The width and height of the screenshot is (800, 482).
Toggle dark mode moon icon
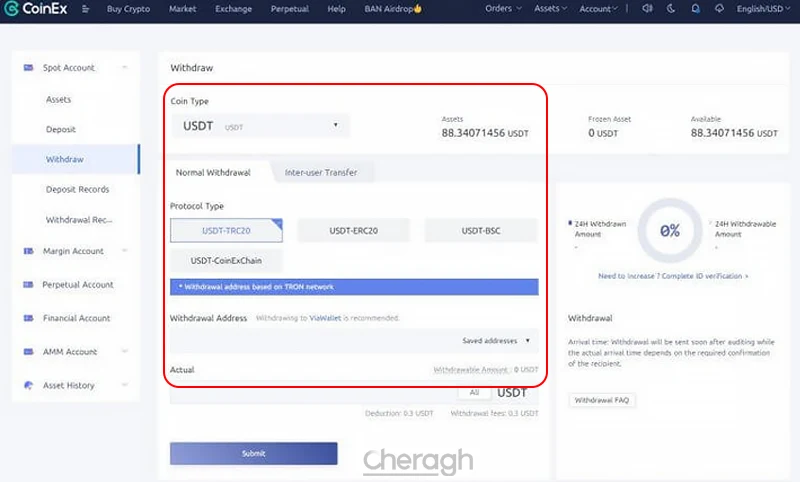coord(671,9)
